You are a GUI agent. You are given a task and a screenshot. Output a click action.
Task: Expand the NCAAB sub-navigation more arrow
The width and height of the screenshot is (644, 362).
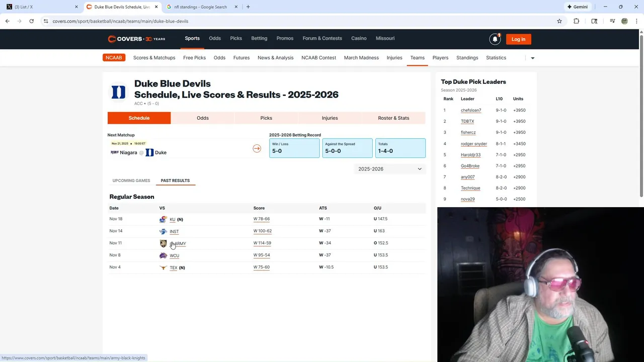[x=532, y=58]
